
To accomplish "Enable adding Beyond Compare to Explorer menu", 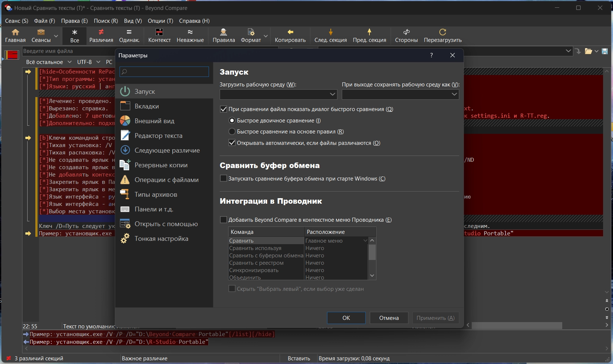I will (x=223, y=220).
